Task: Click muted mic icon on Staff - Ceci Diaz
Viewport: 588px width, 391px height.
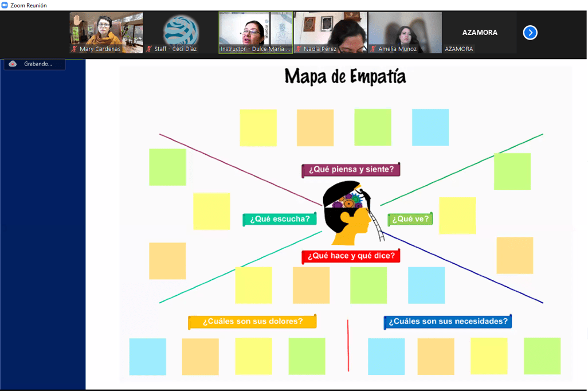Action: pyautogui.click(x=150, y=49)
